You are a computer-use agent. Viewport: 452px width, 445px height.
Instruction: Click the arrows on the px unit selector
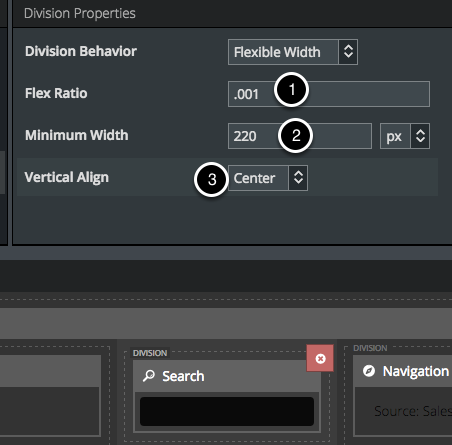pos(420,136)
